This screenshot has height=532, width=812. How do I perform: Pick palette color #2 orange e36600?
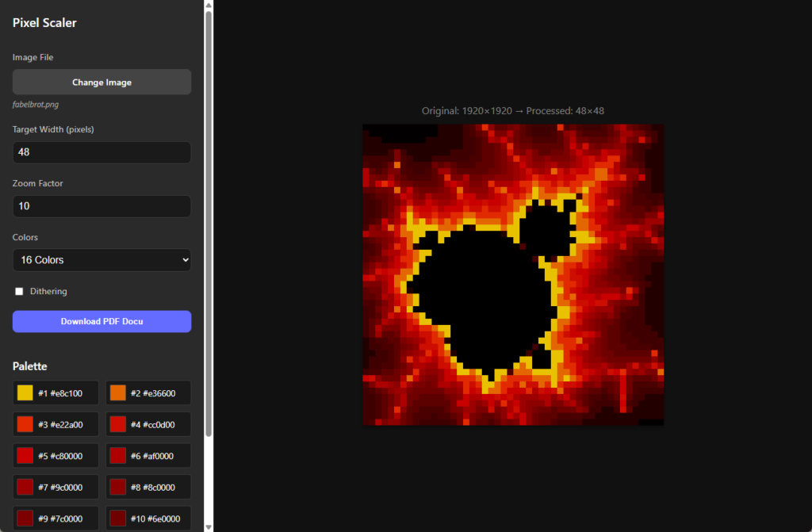coord(118,393)
